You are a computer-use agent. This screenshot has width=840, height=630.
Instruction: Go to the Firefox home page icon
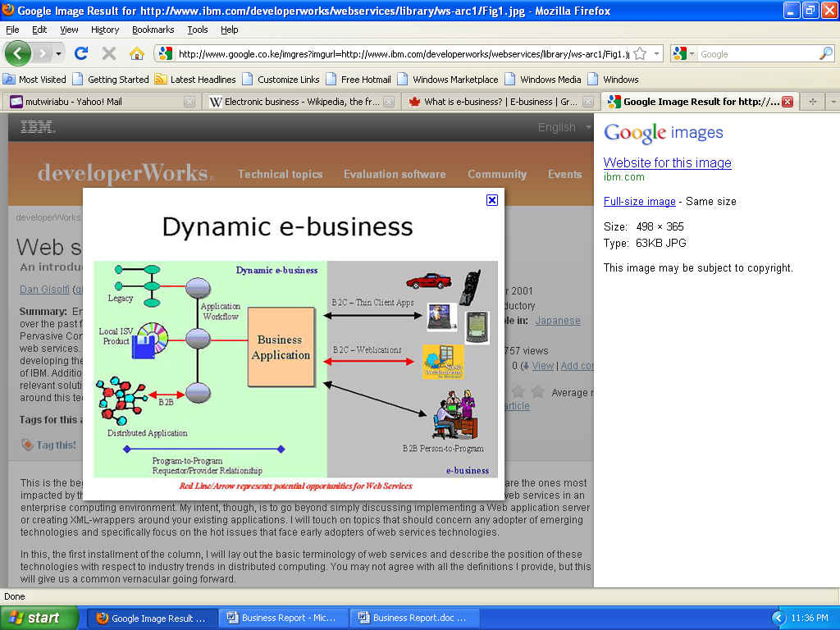pyautogui.click(x=136, y=53)
